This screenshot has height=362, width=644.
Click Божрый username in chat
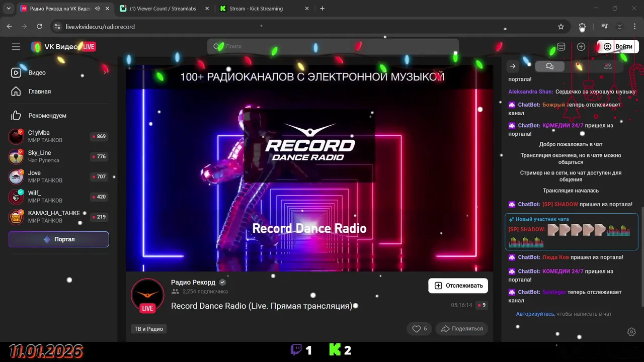[x=553, y=105]
